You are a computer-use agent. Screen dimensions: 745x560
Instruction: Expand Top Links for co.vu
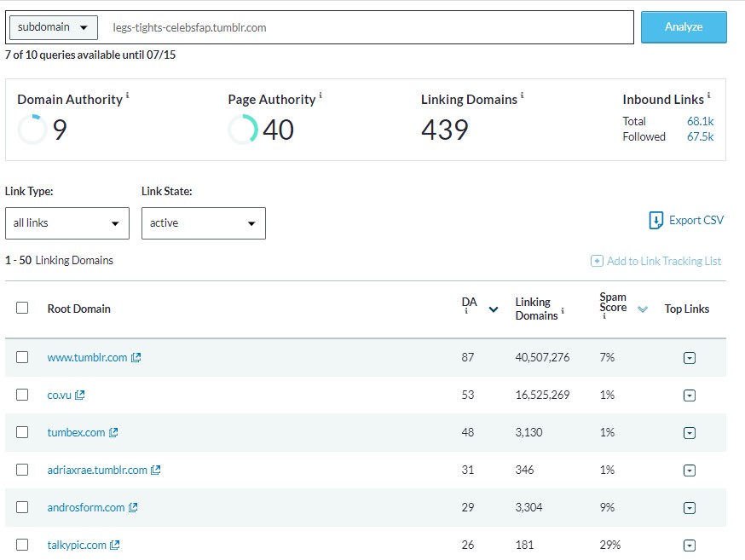[x=690, y=395]
